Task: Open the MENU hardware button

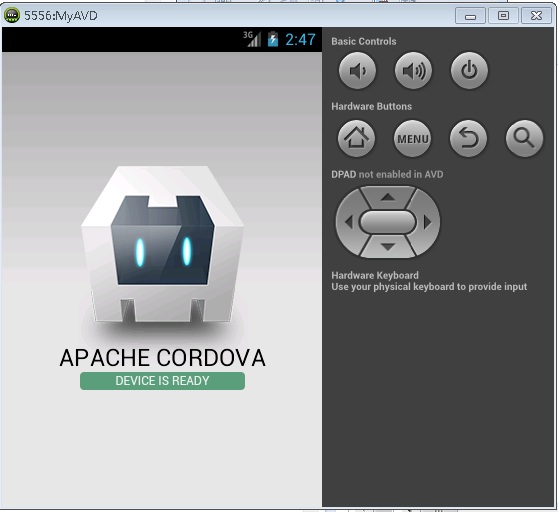Action: pyautogui.click(x=412, y=138)
